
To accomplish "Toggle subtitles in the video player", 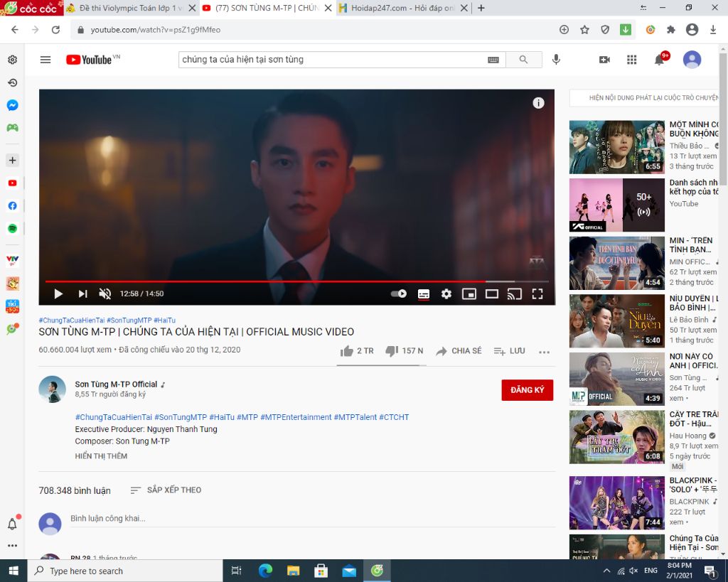I will (424, 293).
